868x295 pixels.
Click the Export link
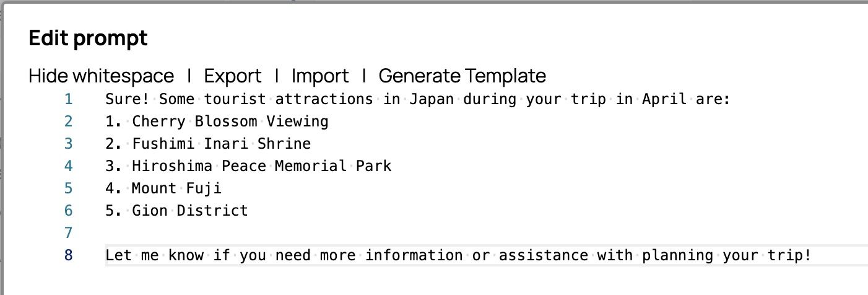pyautogui.click(x=233, y=76)
